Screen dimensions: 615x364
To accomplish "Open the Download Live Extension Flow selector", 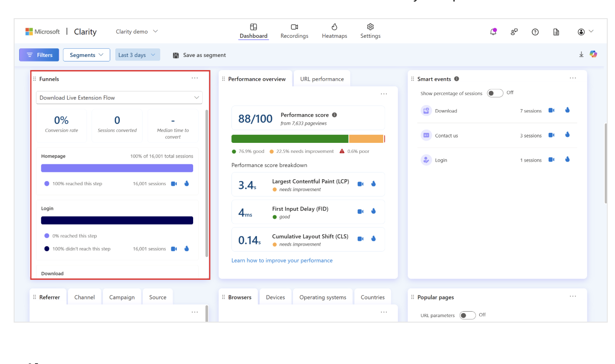I will (x=119, y=97).
